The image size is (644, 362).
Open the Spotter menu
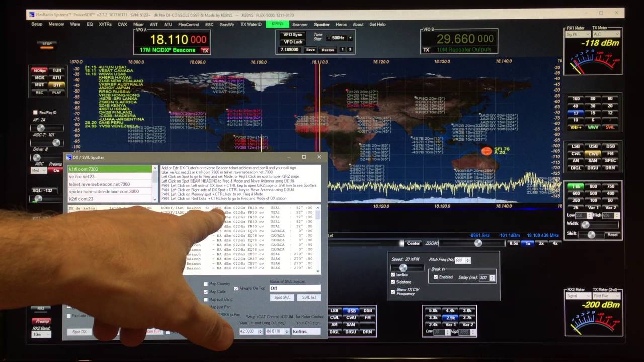[x=321, y=24]
